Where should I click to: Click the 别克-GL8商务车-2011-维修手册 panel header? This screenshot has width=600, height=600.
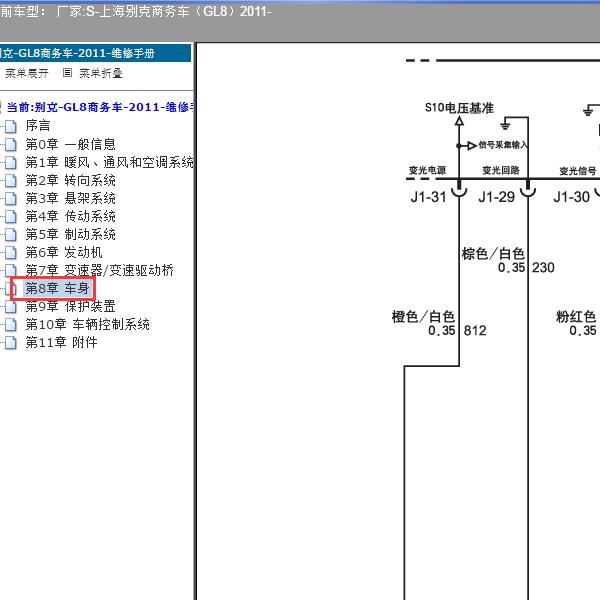95,53
